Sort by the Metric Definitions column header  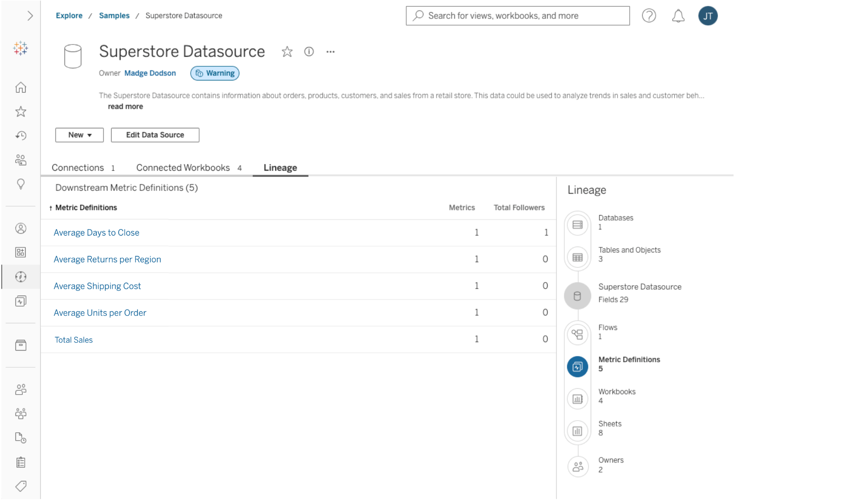(86, 208)
